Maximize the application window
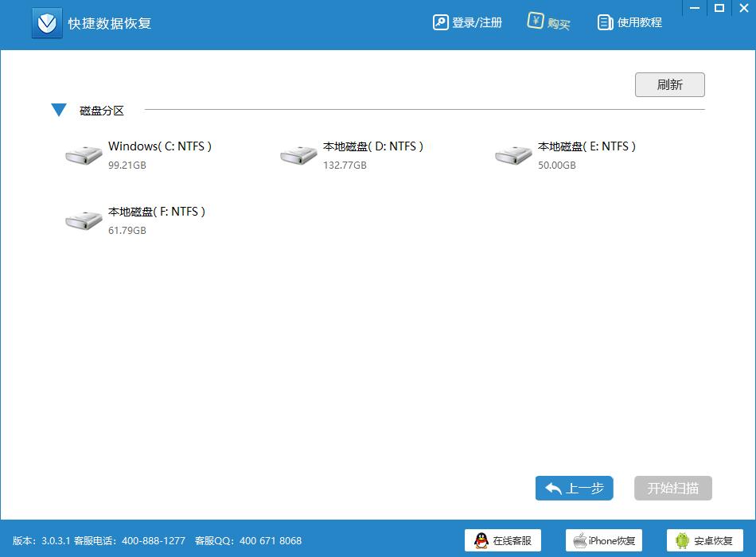The width and height of the screenshot is (756, 557). 719,8
